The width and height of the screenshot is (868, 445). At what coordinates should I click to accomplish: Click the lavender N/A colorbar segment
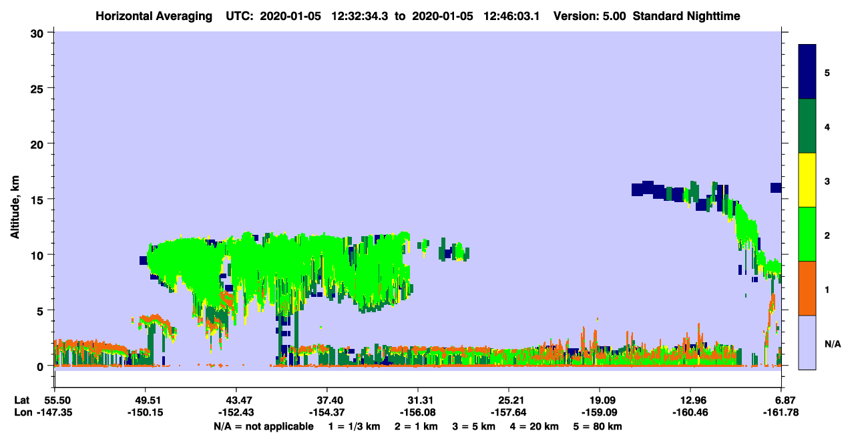807,342
